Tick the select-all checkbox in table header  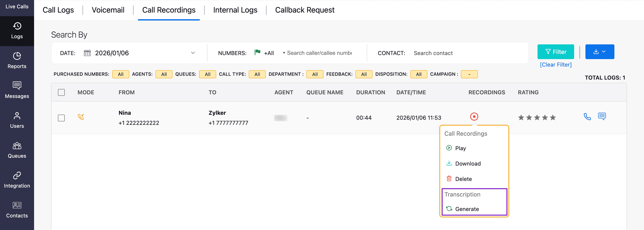[61, 92]
